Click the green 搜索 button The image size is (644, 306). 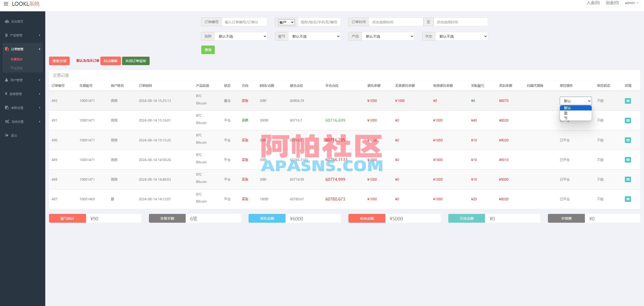208,50
